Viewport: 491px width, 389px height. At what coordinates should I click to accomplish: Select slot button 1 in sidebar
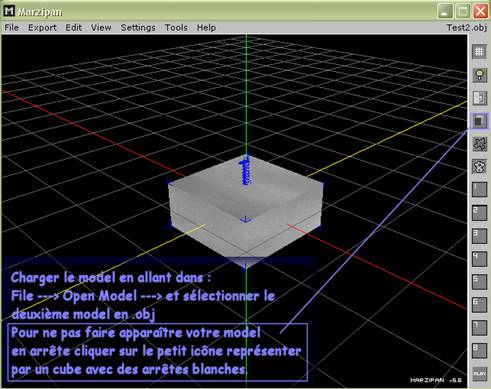coord(479,189)
